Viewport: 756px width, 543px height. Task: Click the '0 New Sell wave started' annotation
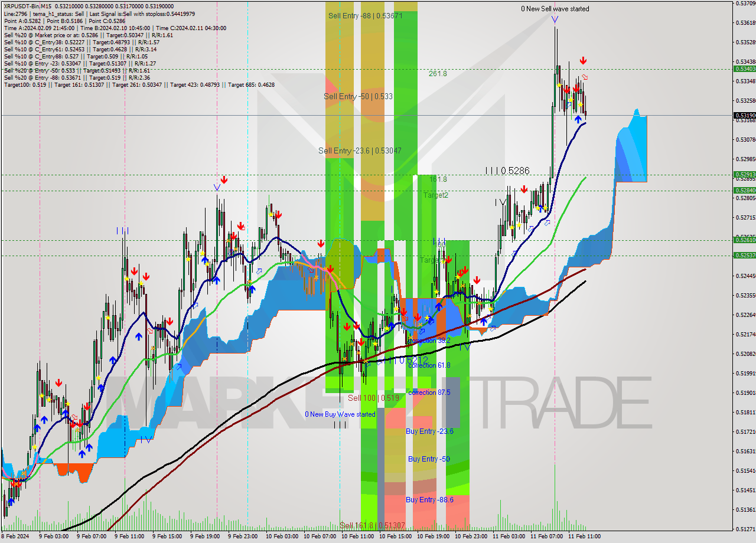(x=555, y=9)
